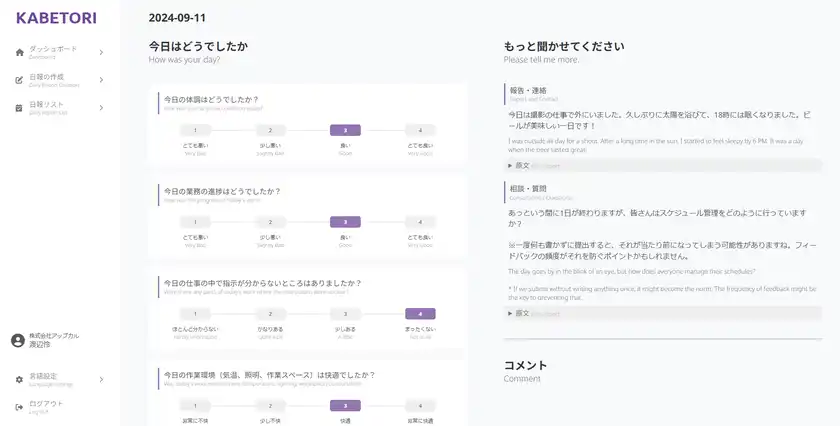Click the user account avatar icon

(18, 340)
